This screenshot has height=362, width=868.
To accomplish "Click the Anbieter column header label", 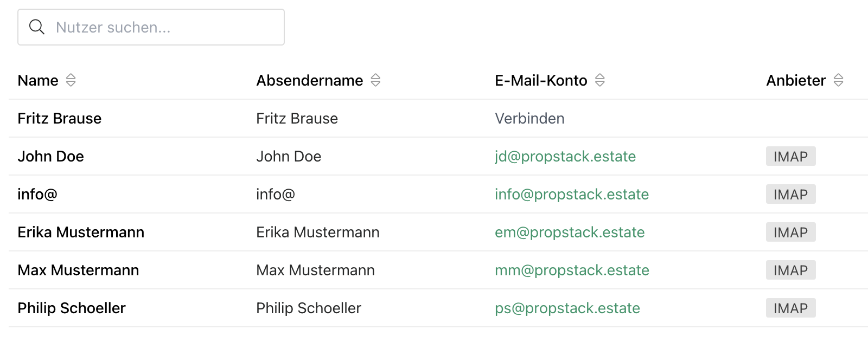I will click(x=796, y=81).
